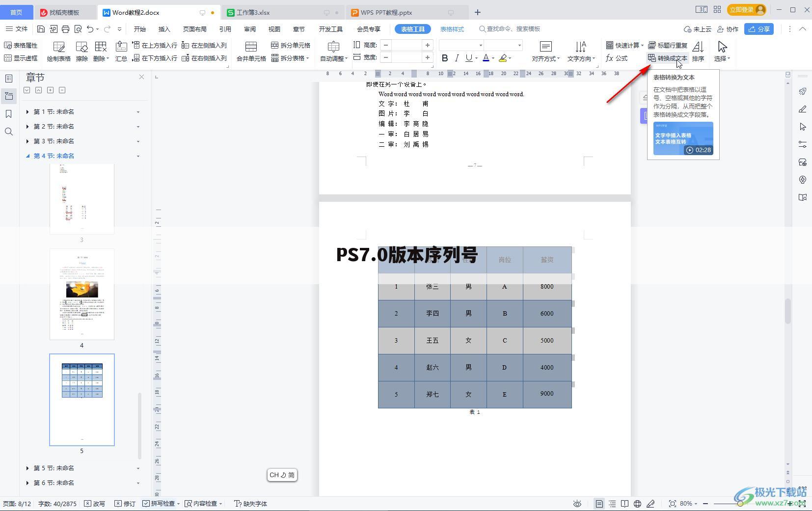Expand 第 5 节 section
The image size is (812, 511).
27,468
